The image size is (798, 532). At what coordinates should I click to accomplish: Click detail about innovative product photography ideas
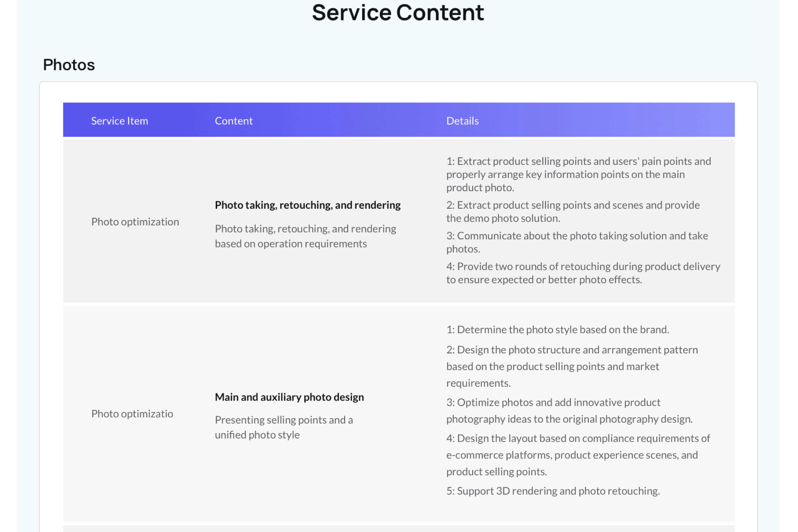569,411
